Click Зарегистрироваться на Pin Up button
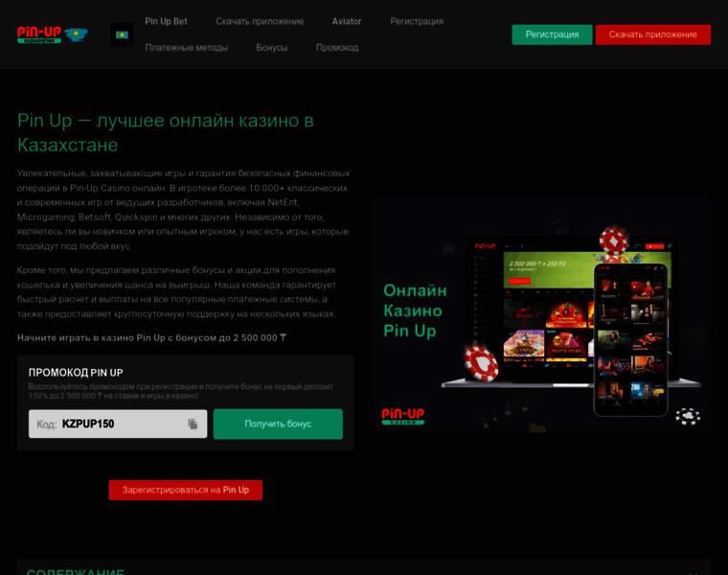 [186, 490]
